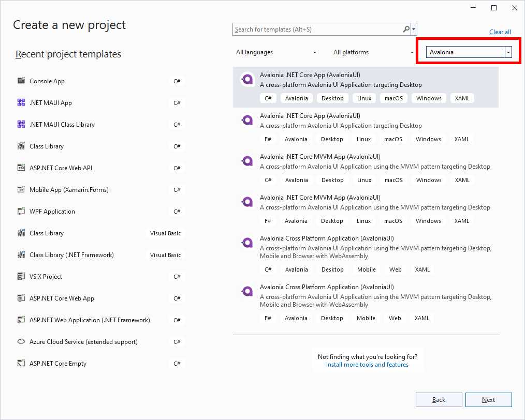Click the Azure Cloud Service icon
The height and width of the screenshot is (420, 525).
[21, 341]
